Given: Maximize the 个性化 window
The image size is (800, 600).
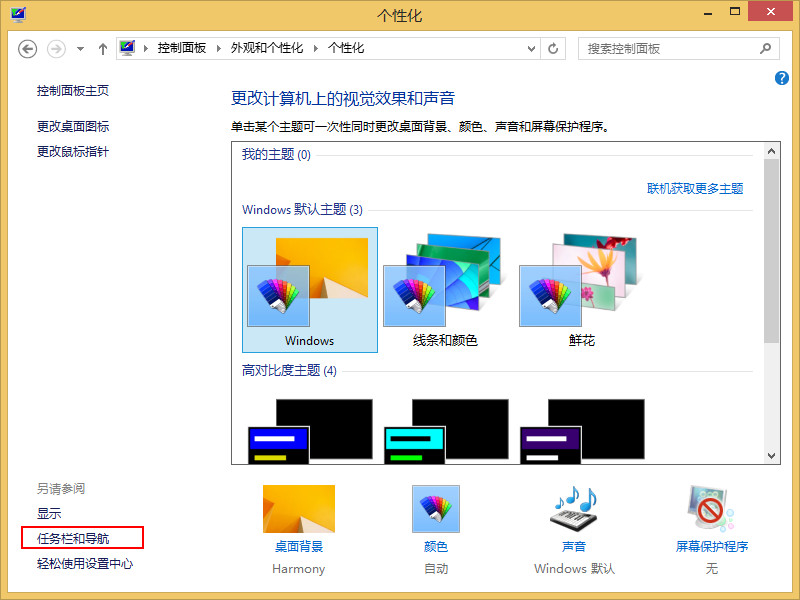Looking at the screenshot, I should click(735, 11).
